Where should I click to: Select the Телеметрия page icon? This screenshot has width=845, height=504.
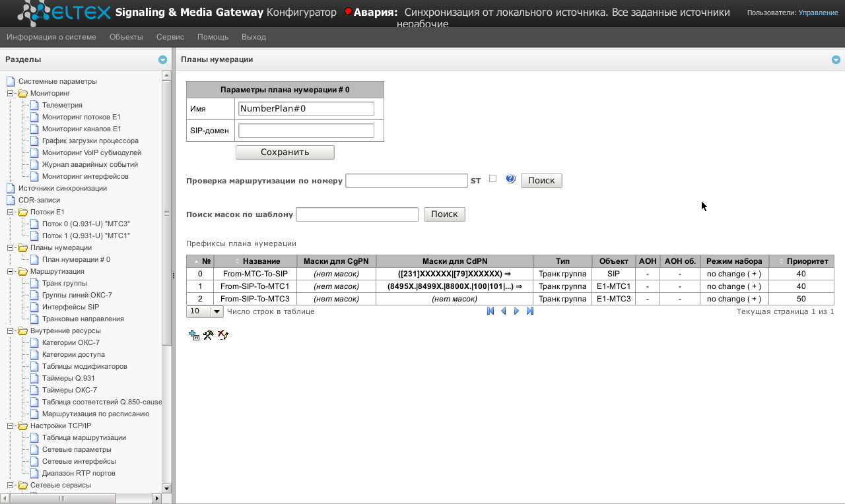(x=34, y=105)
